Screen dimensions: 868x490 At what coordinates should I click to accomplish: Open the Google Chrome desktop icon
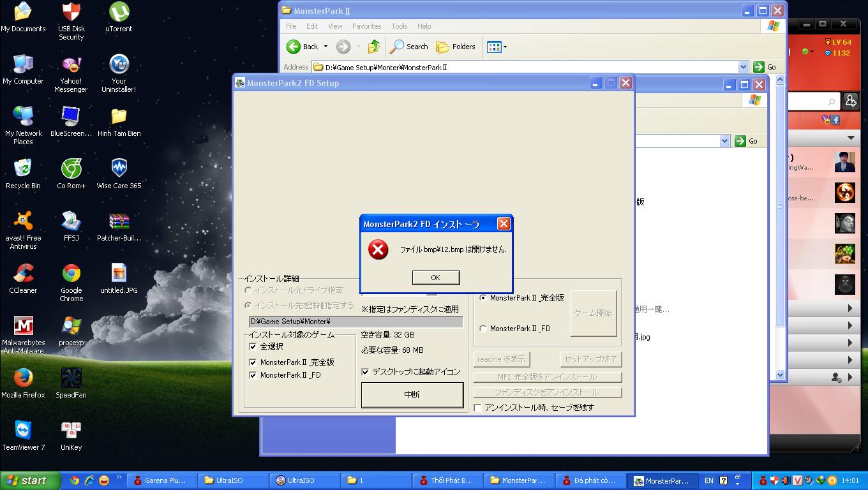click(x=71, y=274)
